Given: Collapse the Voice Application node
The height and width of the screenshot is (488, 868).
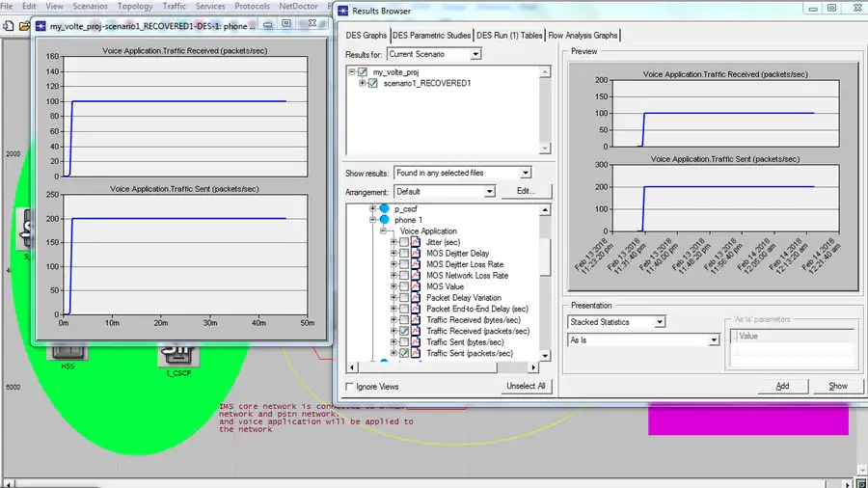Looking at the screenshot, I should click(x=383, y=230).
